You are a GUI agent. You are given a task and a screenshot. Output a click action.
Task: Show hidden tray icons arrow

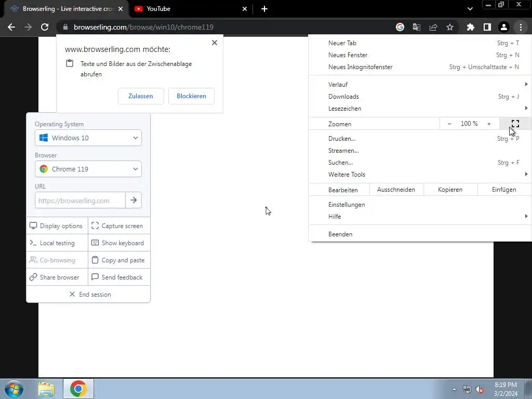point(454,389)
